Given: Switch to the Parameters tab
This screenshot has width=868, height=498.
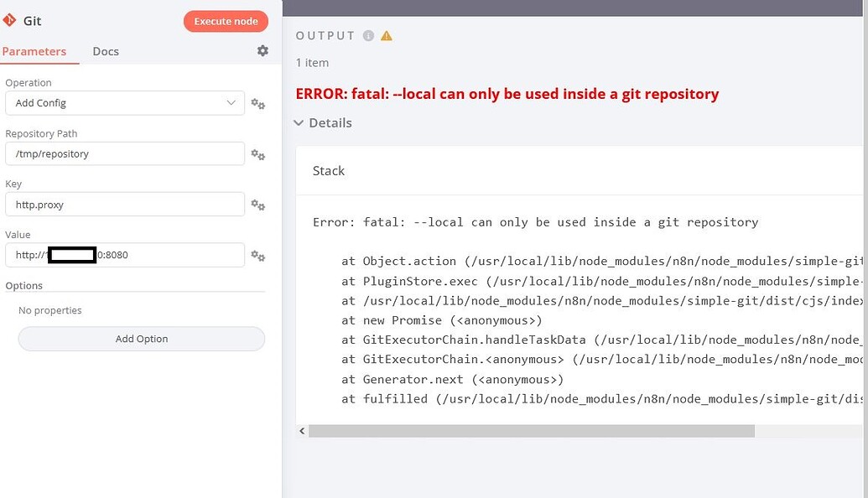Looking at the screenshot, I should click(34, 51).
